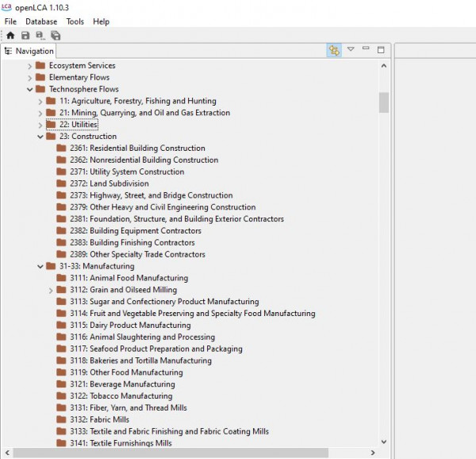Click folder icon of 3111: Animal Food Manufacturing
The height and width of the screenshot is (459, 476).
(x=61, y=278)
